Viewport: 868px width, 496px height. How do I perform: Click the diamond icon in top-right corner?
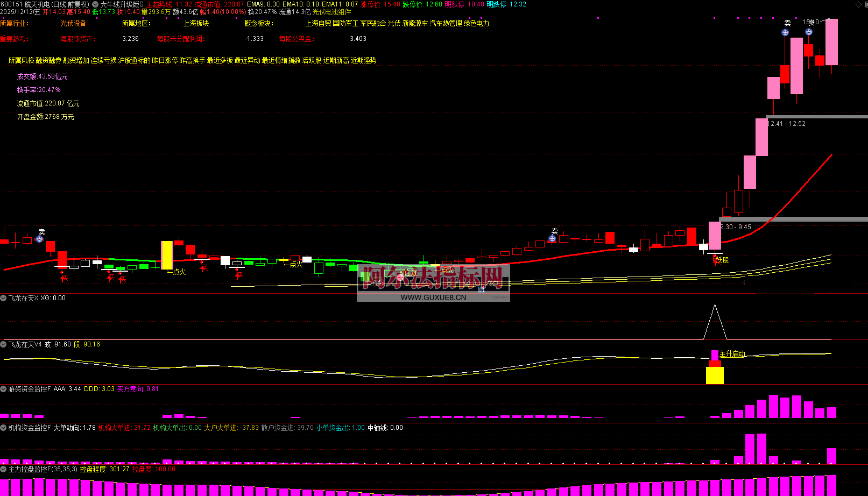click(858, 4)
